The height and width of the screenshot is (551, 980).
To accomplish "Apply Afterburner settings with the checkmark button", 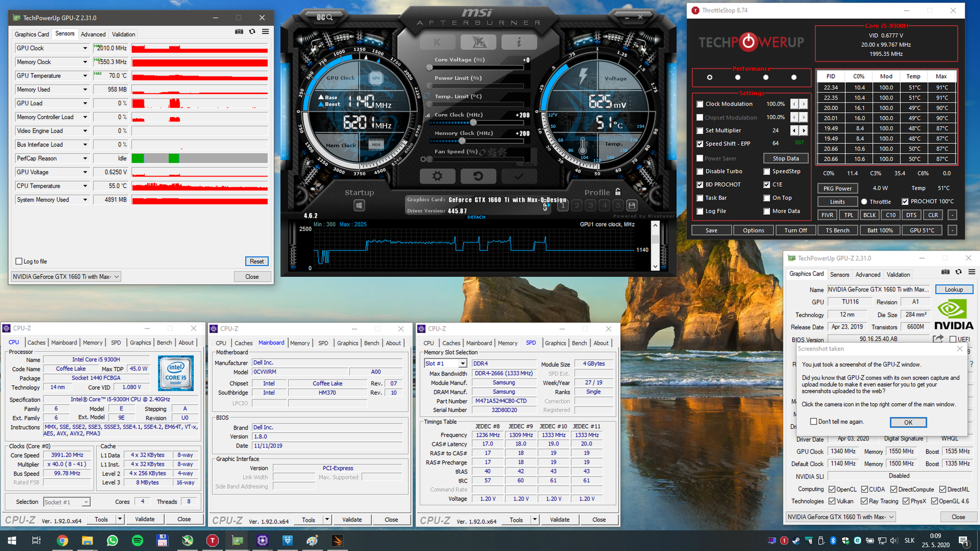I will click(x=519, y=176).
